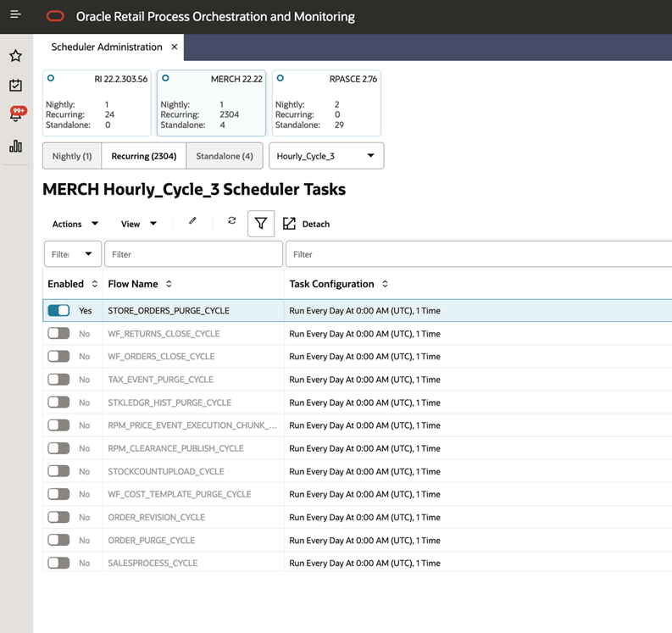This screenshot has width=672, height=633.
Task: Open the hamburger navigation menu
Action: 15,14
